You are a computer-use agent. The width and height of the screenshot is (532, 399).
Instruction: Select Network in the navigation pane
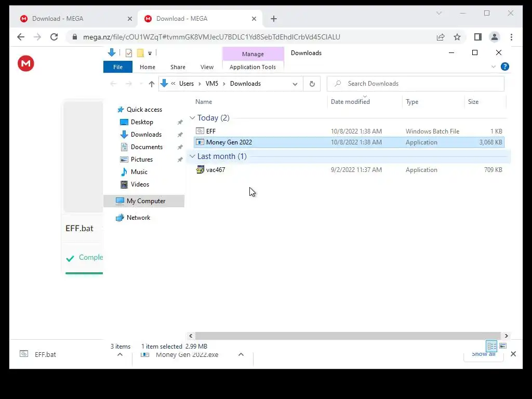[138, 218]
